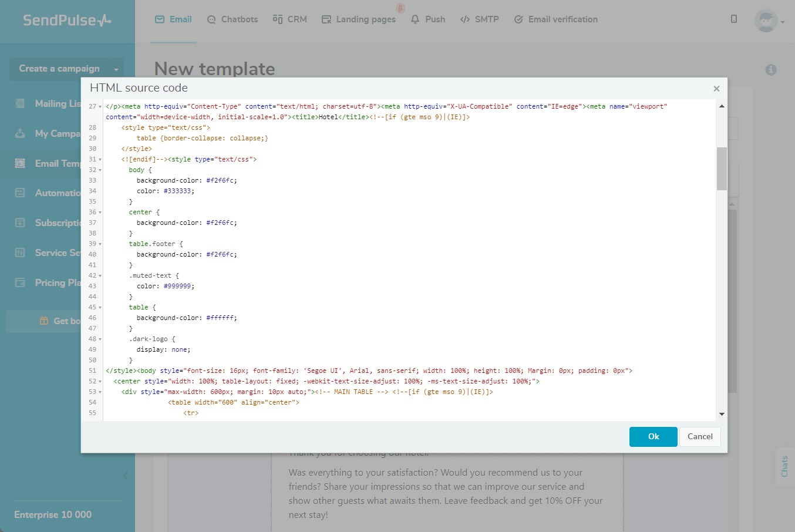Fold the table.footer block at line 39
Viewport: 795px width, 532px height.
click(100, 244)
